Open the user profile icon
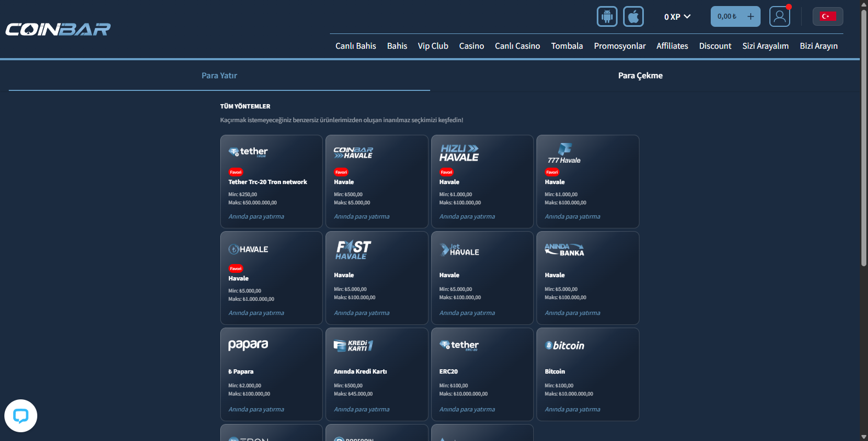Screen dimensions: 868x441 coord(780,16)
